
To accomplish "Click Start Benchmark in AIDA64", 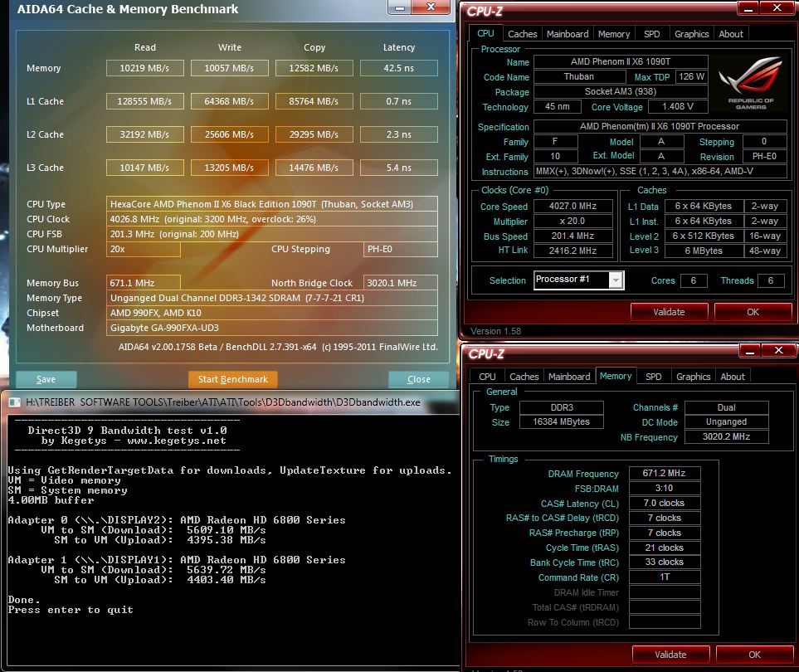I will point(233,380).
